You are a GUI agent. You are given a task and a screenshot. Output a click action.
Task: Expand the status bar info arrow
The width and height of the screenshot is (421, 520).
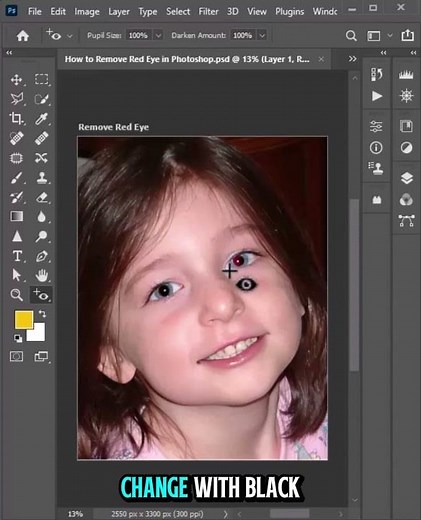coord(225,514)
